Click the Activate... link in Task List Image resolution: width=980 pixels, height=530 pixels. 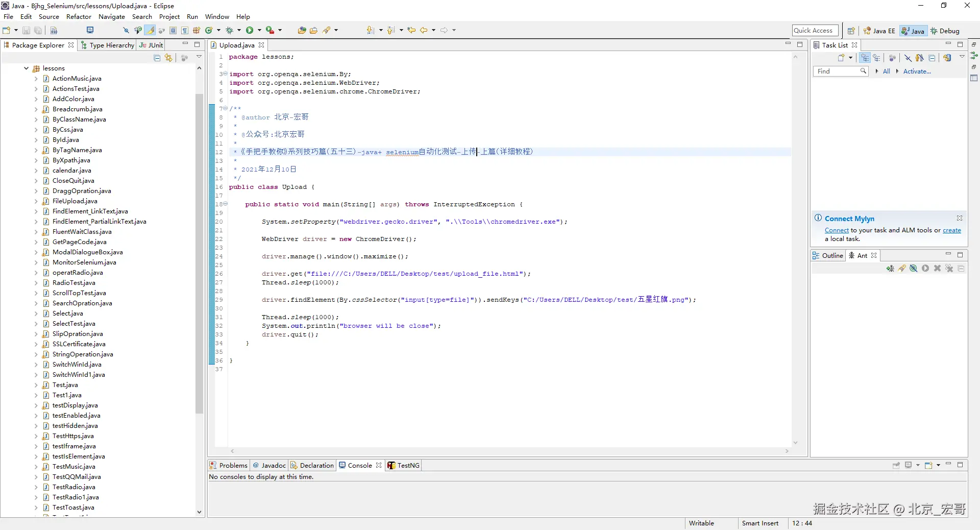pyautogui.click(x=917, y=71)
